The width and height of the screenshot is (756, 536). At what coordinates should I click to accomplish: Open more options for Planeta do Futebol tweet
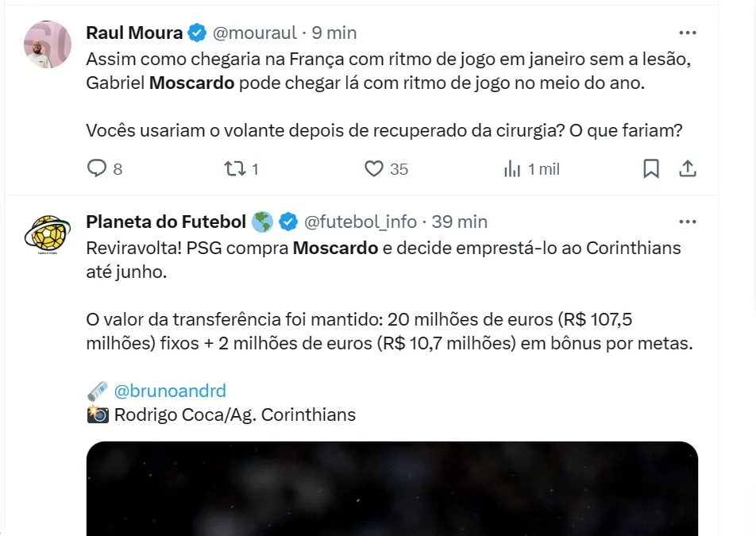688,222
